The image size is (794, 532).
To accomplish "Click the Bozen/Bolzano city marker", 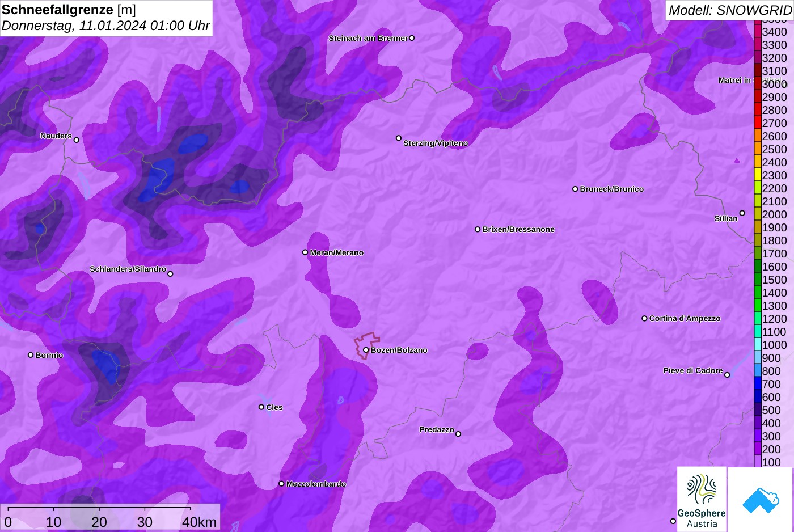I will point(366,350).
